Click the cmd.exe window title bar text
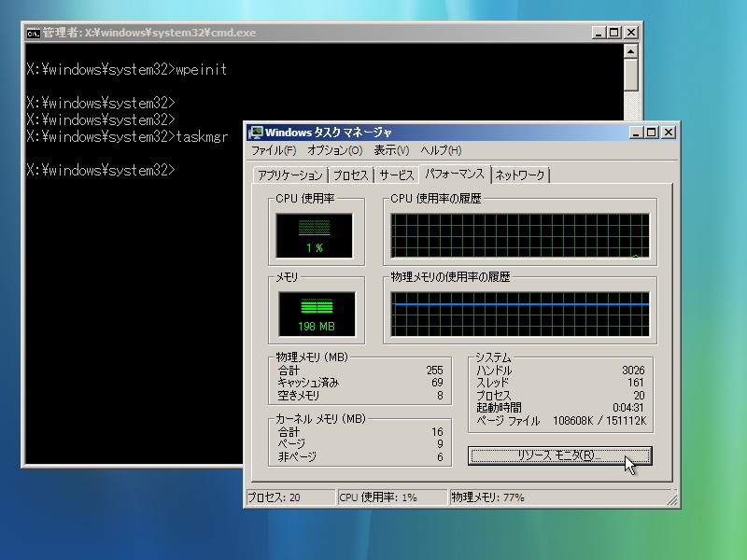Viewport: 747px width, 560px height. (149, 33)
